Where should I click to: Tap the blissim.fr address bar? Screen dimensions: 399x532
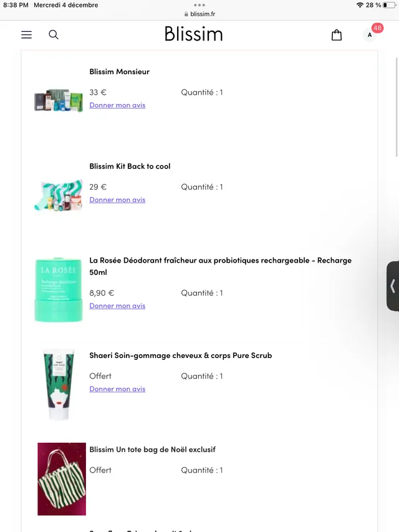coord(199,14)
